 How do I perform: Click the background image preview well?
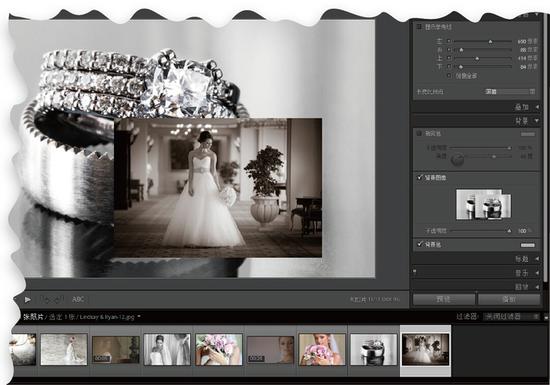[x=483, y=204]
